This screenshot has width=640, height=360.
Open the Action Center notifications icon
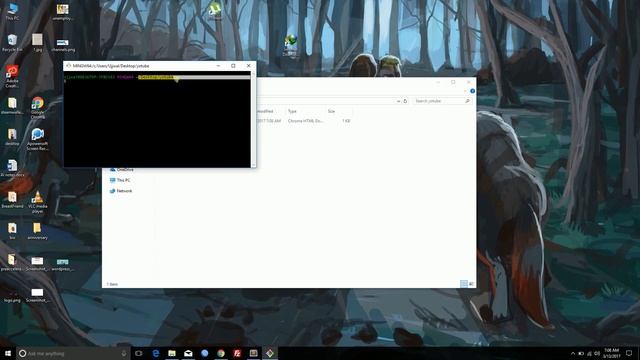629,353
